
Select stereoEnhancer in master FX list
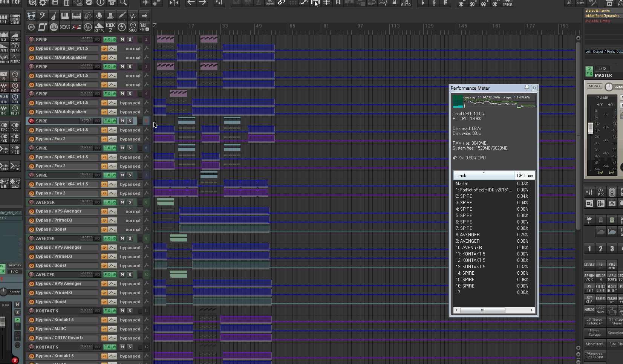tap(598, 11)
